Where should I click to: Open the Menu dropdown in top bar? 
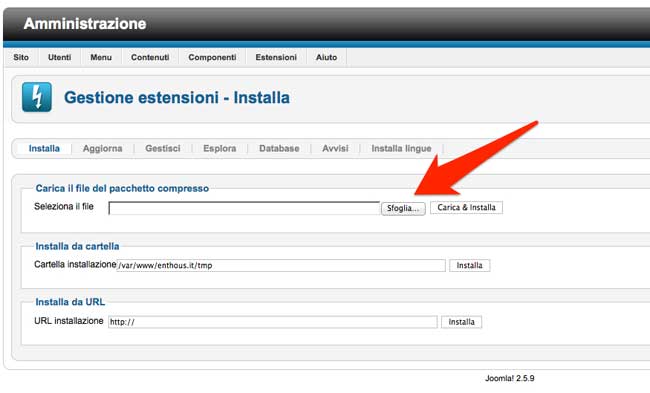(x=101, y=57)
